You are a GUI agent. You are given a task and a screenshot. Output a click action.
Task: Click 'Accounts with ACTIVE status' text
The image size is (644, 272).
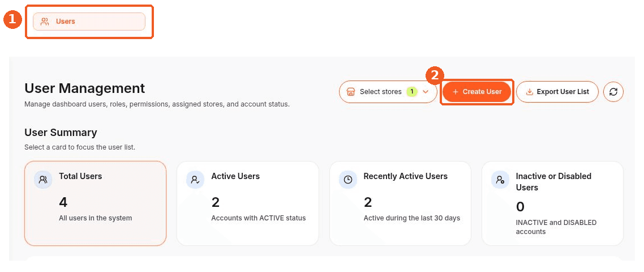259,218
